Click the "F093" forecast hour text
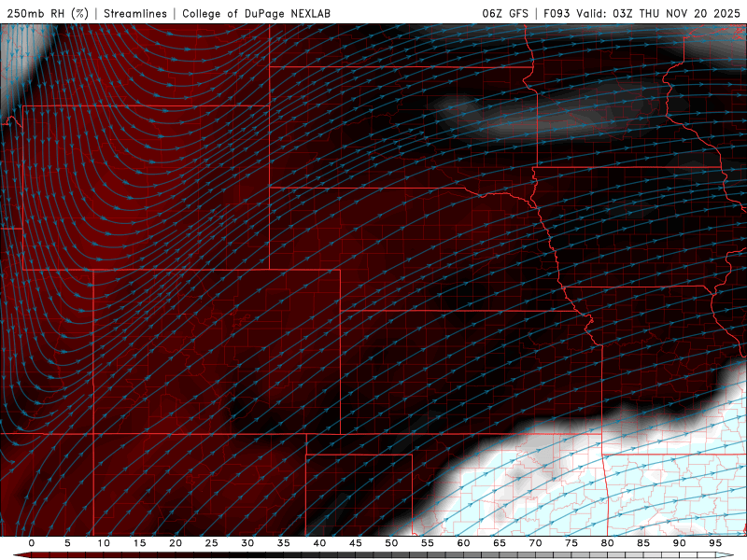This screenshot has width=747, height=560. (557, 13)
